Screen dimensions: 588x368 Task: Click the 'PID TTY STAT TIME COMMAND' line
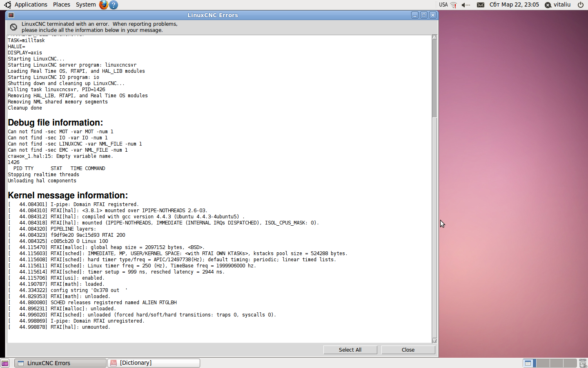click(59, 168)
